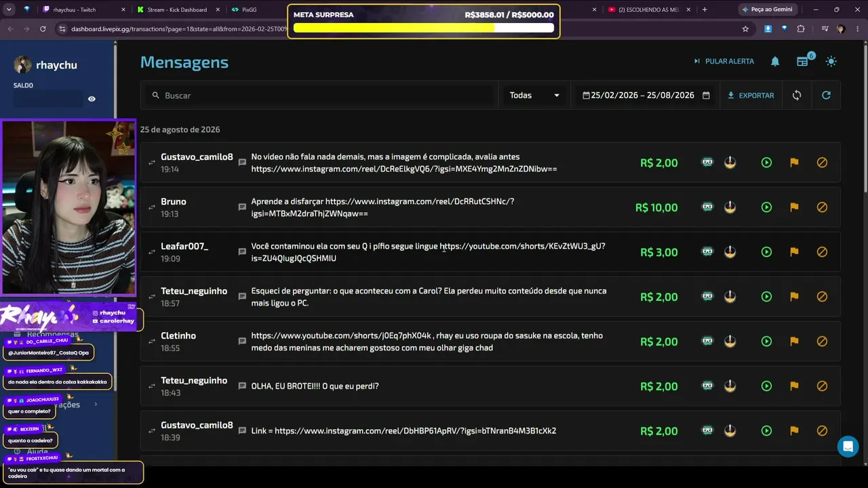The width and height of the screenshot is (868, 488).
Task: Click the Peça ao Gemini button
Action: (x=767, y=9)
